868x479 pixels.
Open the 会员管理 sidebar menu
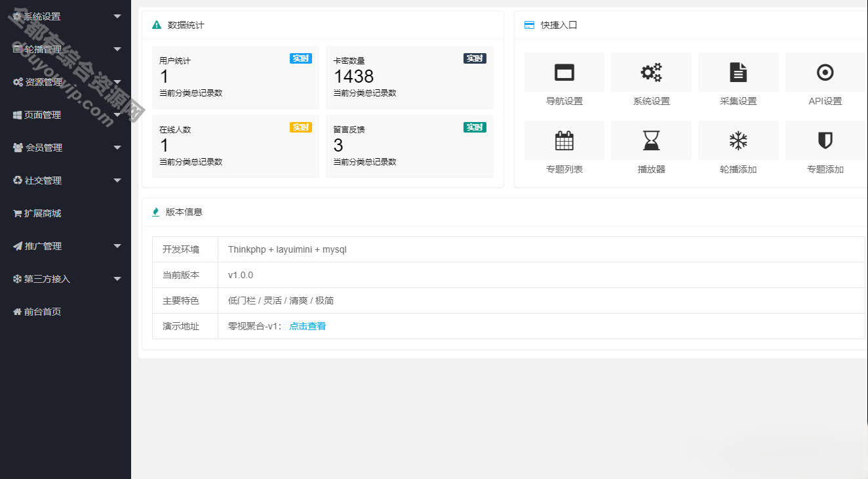[66, 148]
